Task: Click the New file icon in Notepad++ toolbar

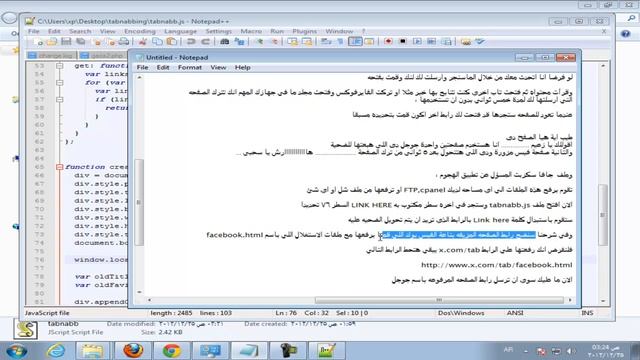Action: (x=39, y=42)
